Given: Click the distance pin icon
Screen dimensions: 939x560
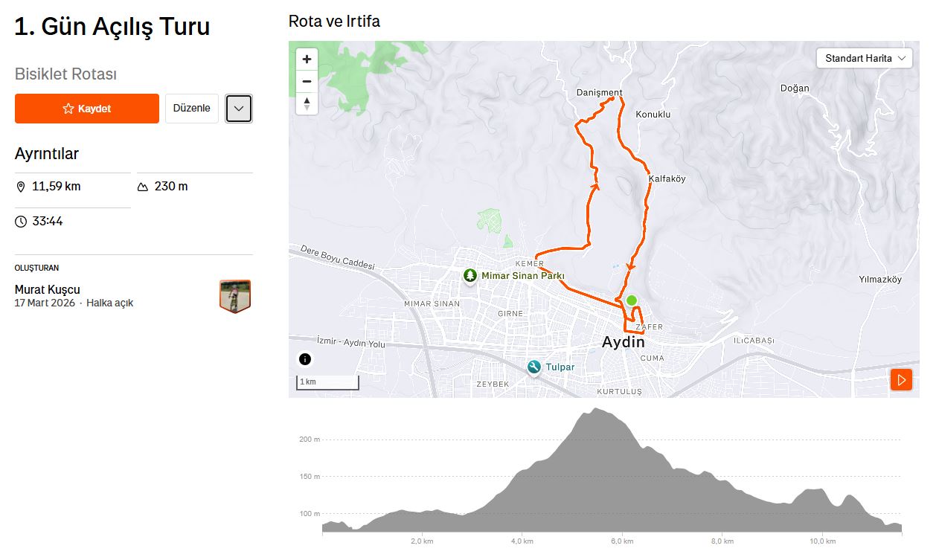Looking at the screenshot, I should coord(21,187).
